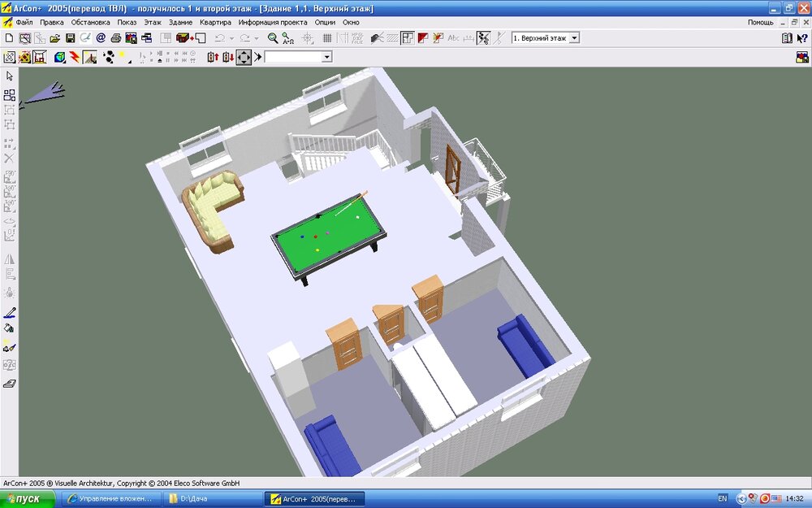Select the arrow pointer tool in sidebar
This screenshot has width=812, height=508.
click(10, 76)
